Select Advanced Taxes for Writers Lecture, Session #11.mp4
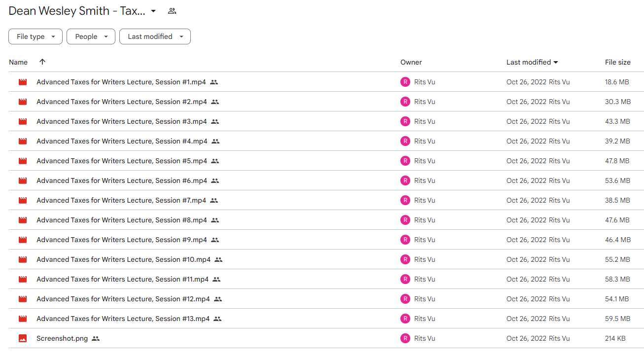 pos(122,279)
